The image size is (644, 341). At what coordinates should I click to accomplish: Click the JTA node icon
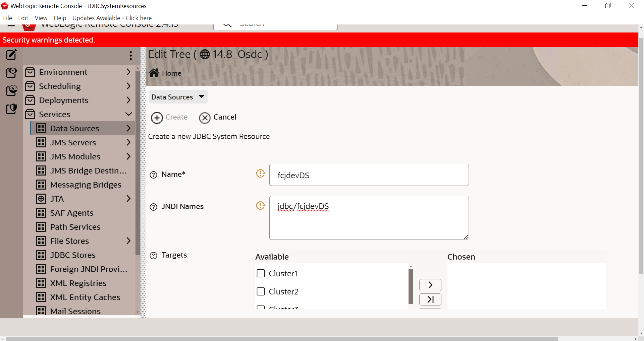[41, 199]
